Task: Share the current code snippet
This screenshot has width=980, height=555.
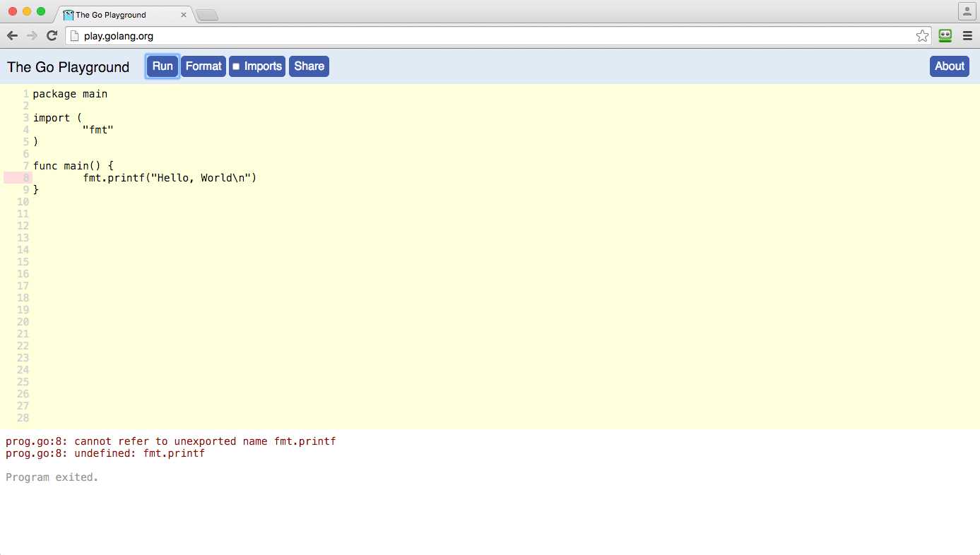Action: [309, 66]
